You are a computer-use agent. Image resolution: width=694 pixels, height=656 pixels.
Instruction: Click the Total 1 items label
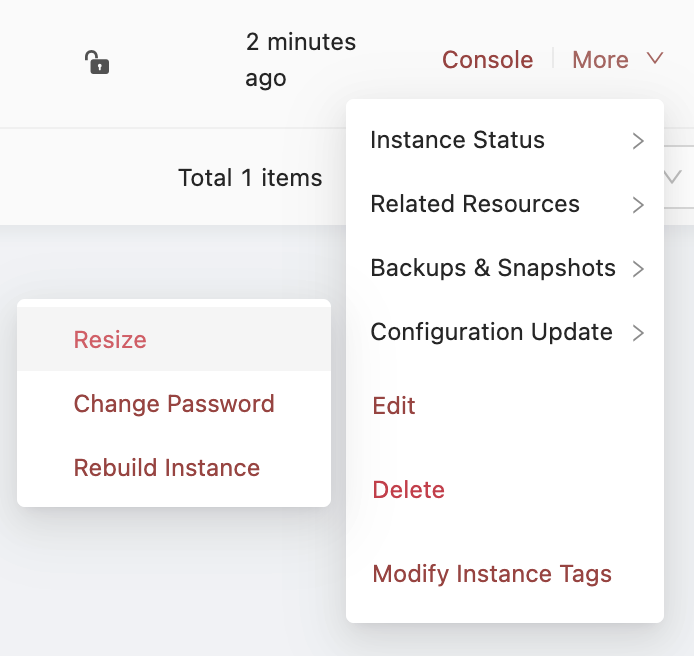(250, 178)
